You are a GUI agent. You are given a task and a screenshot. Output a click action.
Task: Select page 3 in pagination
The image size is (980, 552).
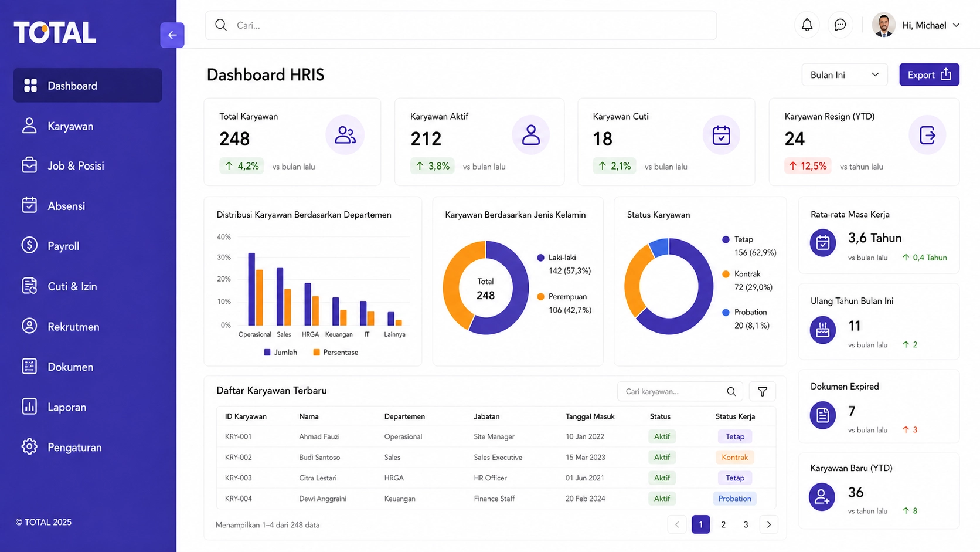tap(746, 524)
